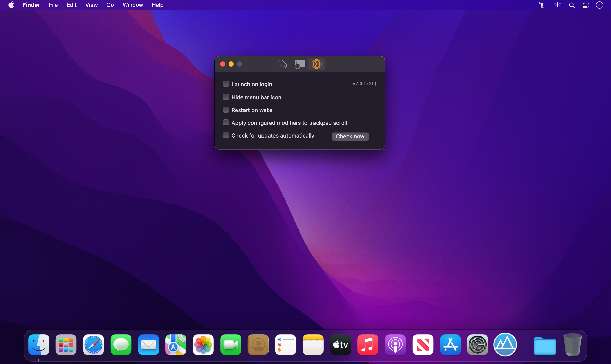The width and height of the screenshot is (611, 364).
Task: Click the Check now button
Action: (350, 137)
